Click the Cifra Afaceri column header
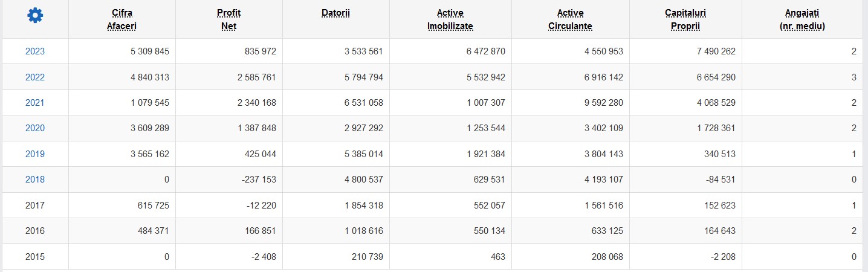Screen dimensions: 868x272 point(122,19)
